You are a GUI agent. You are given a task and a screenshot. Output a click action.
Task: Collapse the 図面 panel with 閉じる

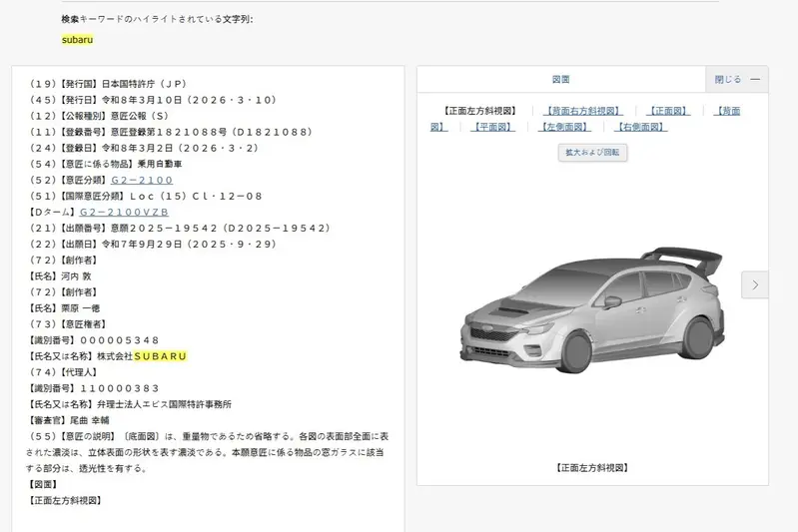(x=737, y=80)
